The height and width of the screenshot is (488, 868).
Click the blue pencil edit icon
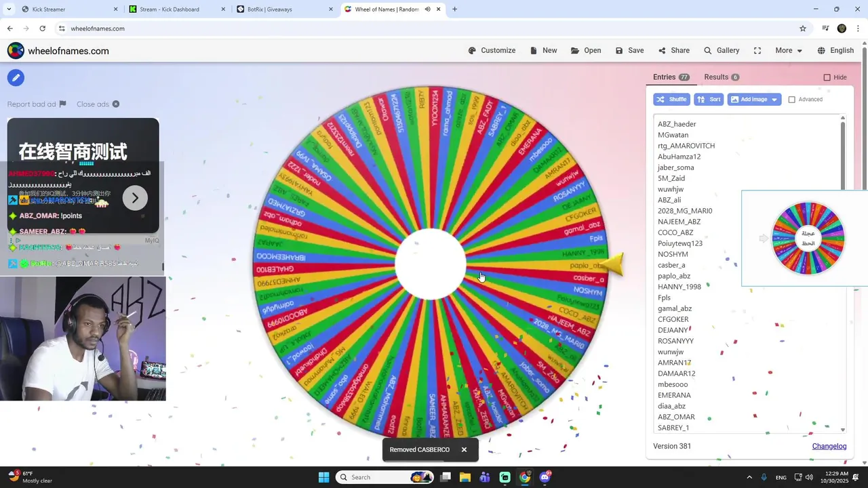16,78
